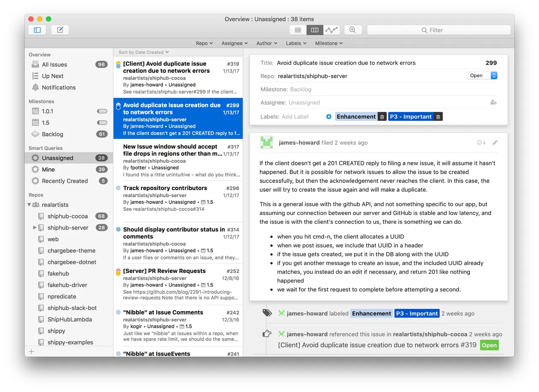Edit the comment with the pencil icon

495,143
